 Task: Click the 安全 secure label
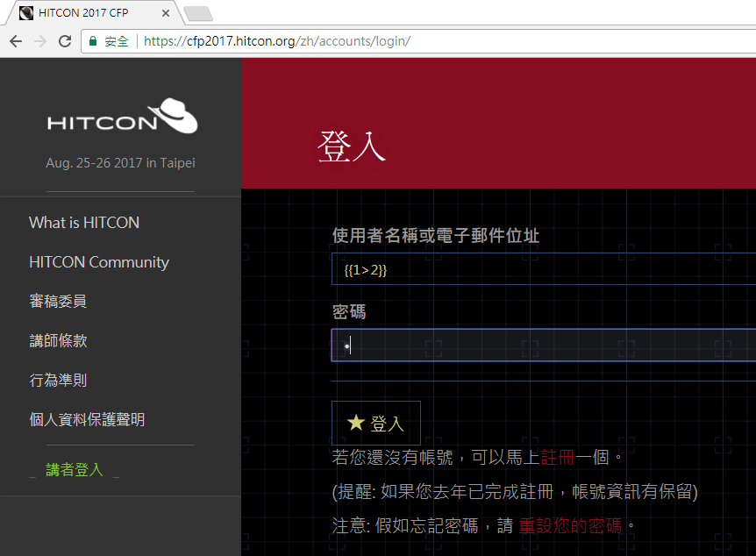pyautogui.click(x=117, y=41)
